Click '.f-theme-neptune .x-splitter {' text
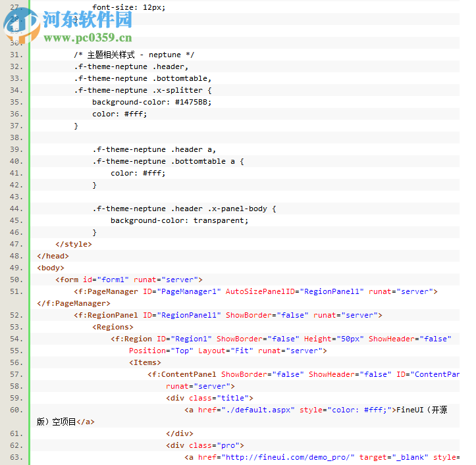 point(143,90)
